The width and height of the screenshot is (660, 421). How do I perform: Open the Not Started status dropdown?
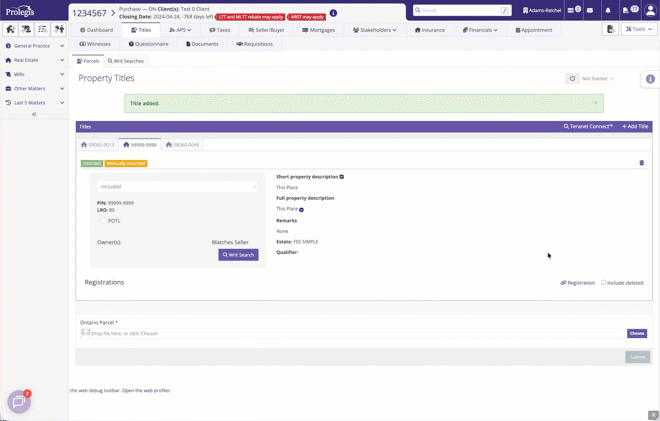598,79
